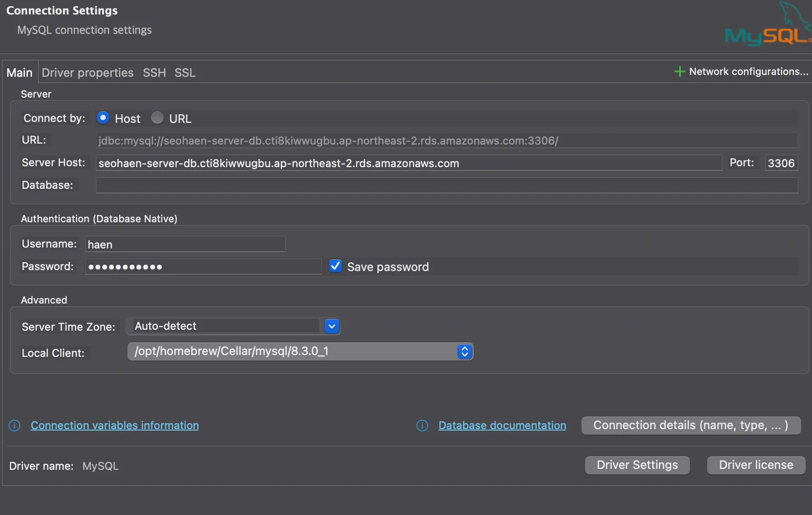812x515 pixels.
Task: Click the empty Database input field
Action: coord(447,185)
